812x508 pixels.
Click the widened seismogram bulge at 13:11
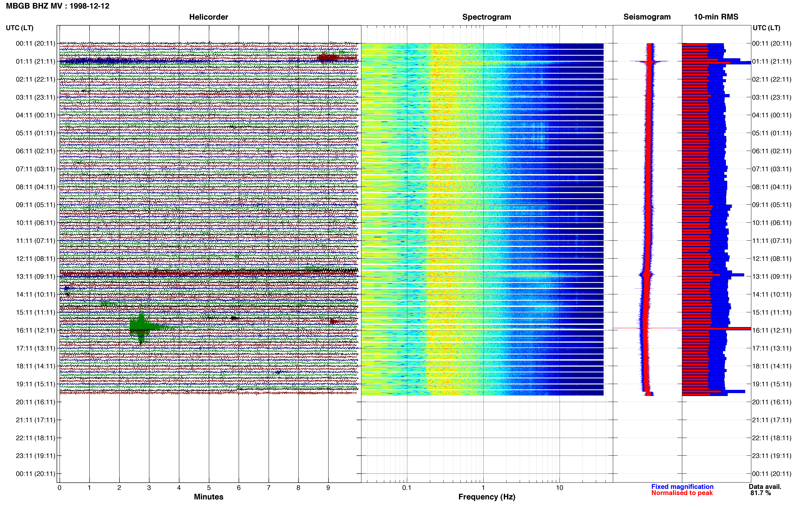click(646, 275)
